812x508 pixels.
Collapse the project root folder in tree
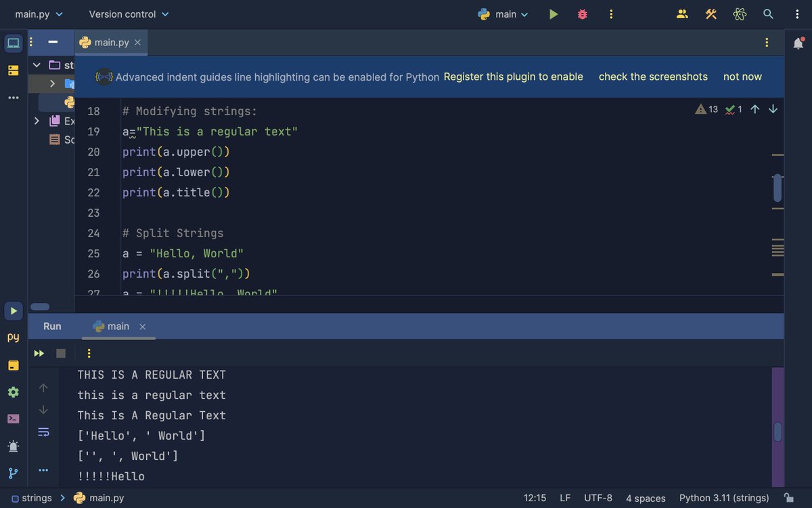coord(37,65)
